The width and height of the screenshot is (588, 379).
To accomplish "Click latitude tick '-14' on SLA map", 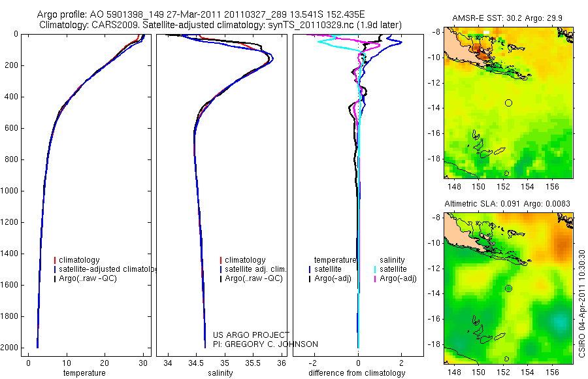I will (434, 294).
